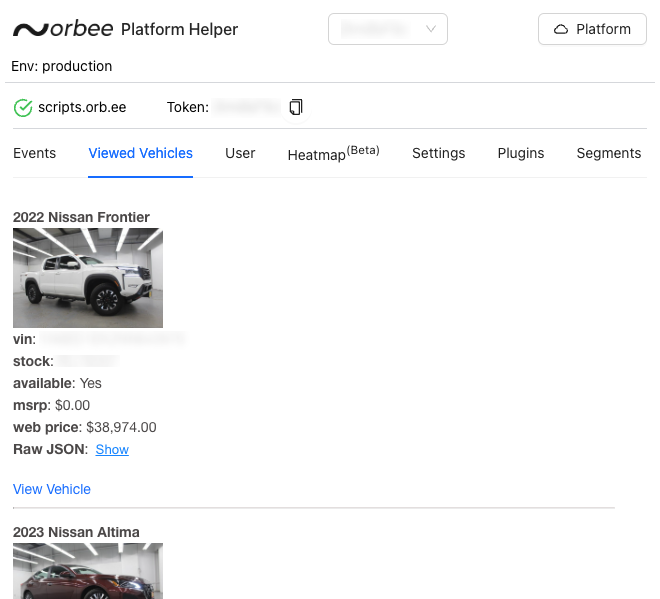This screenshot has height=599, width=660.
Task: Click the scripts.orb.ee text
Action: [x=82, y=107]
